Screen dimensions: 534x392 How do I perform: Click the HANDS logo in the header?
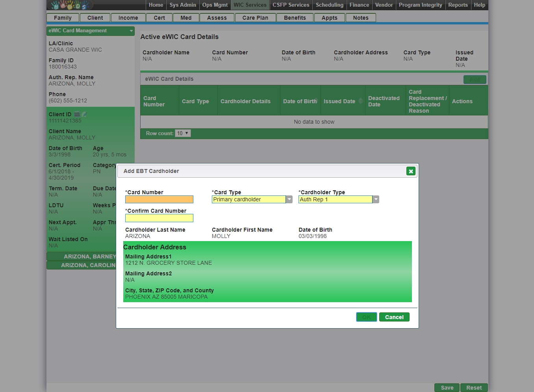(70, 5)
